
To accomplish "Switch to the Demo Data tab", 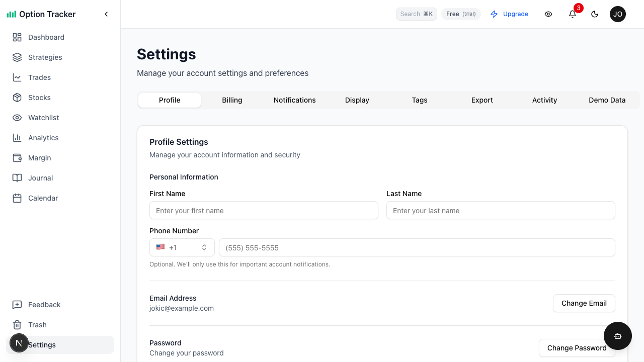I will (607, 100).
